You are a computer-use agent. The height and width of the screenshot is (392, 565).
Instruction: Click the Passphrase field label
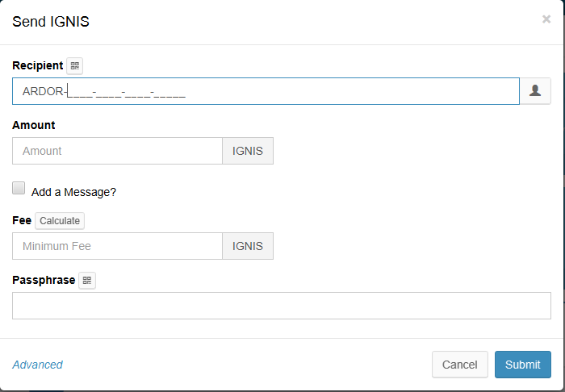pyautogui.click(x=44, y=280)
